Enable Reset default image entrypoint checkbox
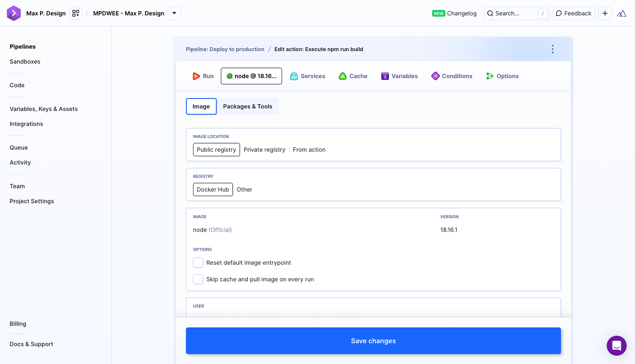This screenshot has height=364, width=635. point(198,263)
